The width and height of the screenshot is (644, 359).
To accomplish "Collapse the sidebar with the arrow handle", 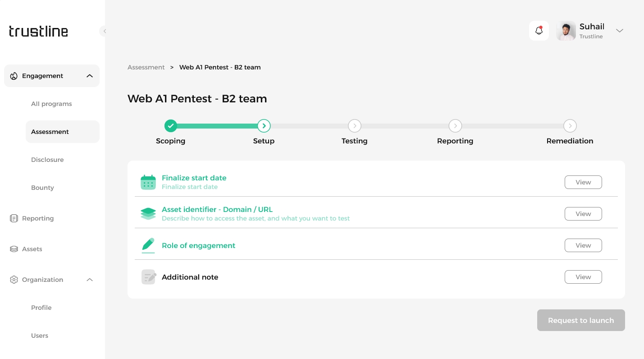I will [x=104, y=31].
